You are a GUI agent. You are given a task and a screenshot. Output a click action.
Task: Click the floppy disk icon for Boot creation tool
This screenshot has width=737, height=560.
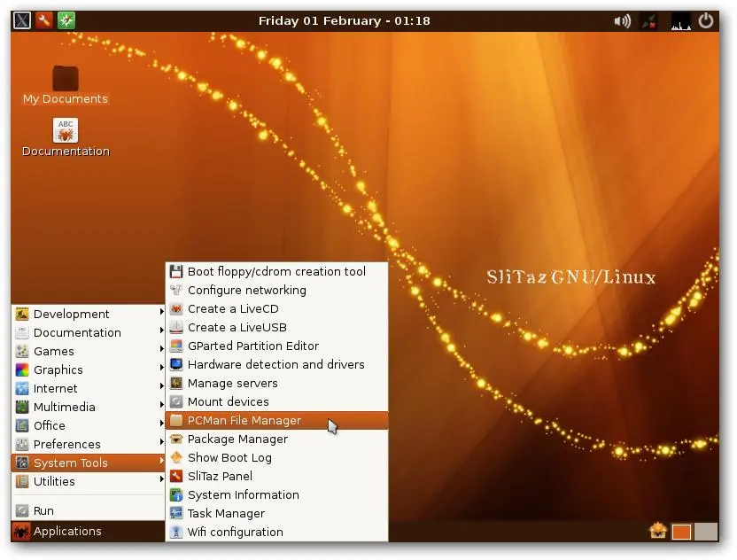(x=176, y=271)
